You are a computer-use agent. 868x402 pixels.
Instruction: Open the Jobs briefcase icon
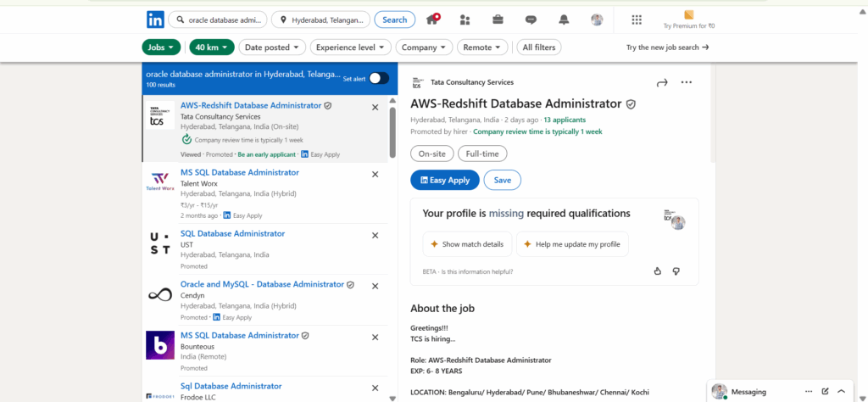click(498, 20)
